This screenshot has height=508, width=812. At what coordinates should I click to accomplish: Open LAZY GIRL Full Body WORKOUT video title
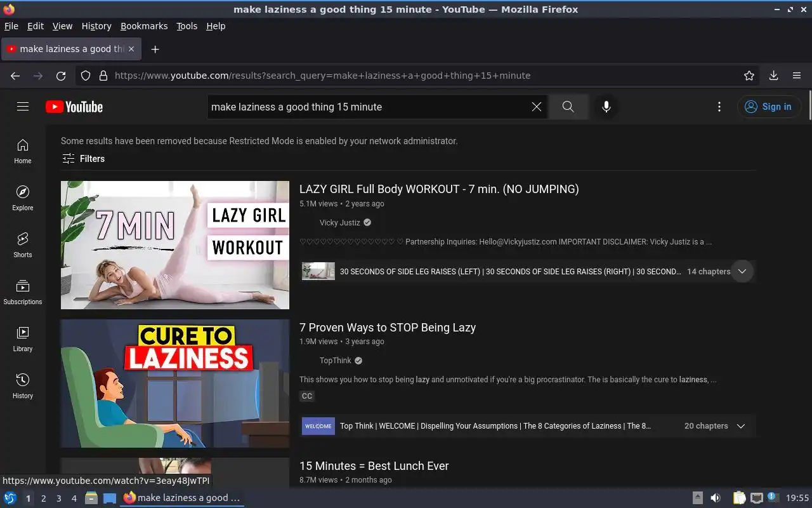click(439, 189)
